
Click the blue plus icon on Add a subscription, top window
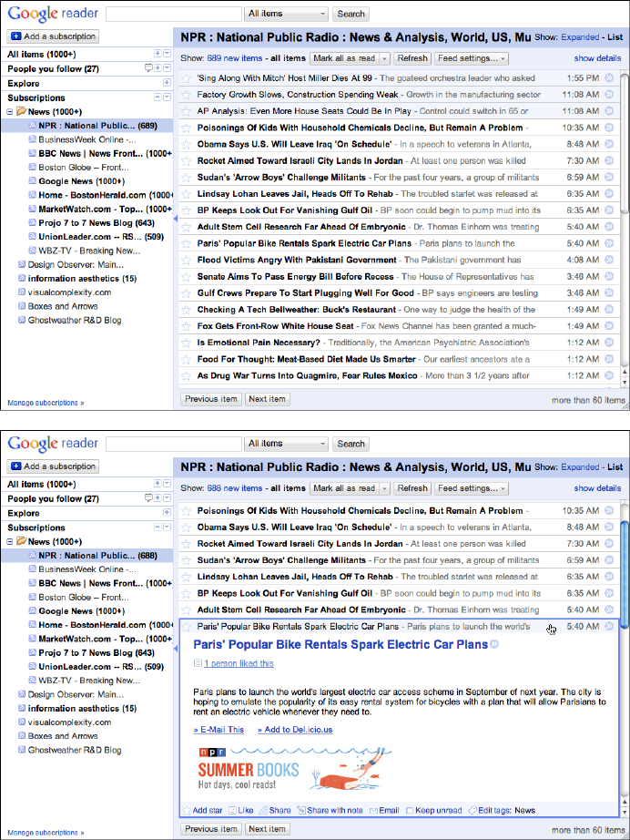[16, 36]
